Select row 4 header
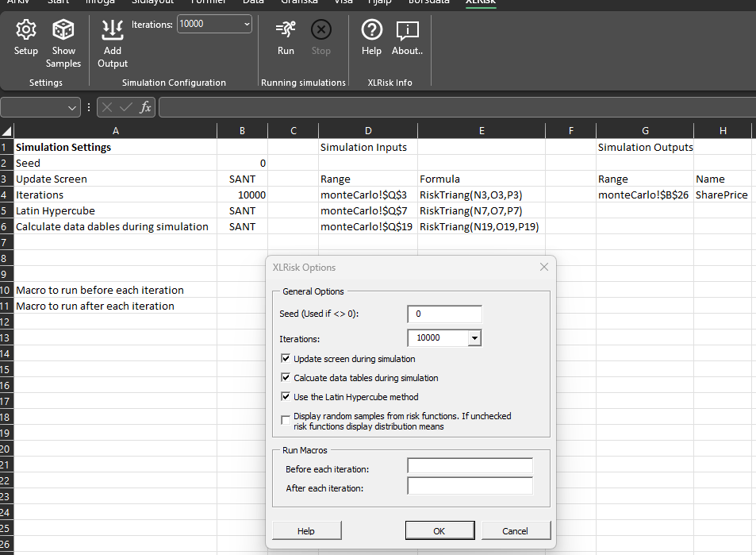The height and width of the screenshot is (555, 756). [x=6, y=195]
